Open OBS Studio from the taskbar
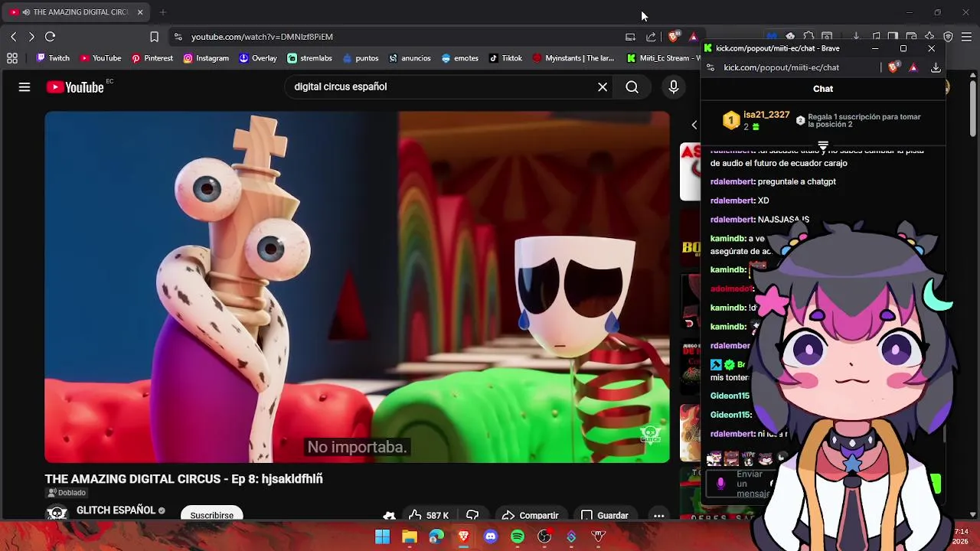 (544, 536)
